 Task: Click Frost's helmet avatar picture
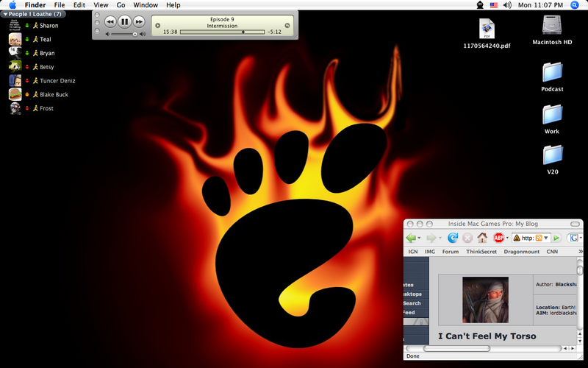pyautogui.click(x=15, y=108)
